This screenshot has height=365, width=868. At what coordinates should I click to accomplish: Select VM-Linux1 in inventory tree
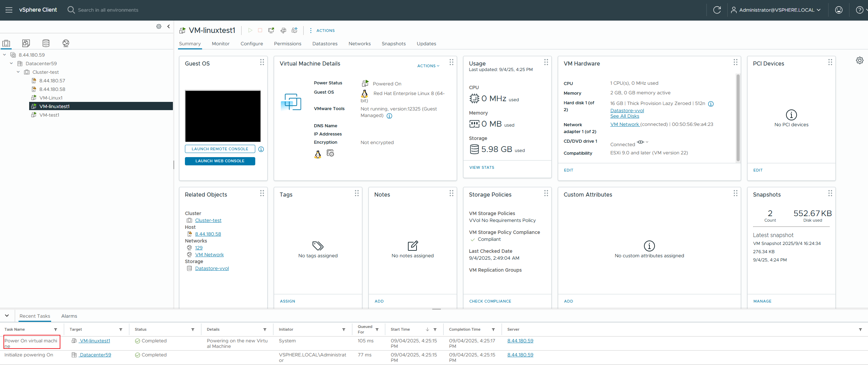(51, 98)
